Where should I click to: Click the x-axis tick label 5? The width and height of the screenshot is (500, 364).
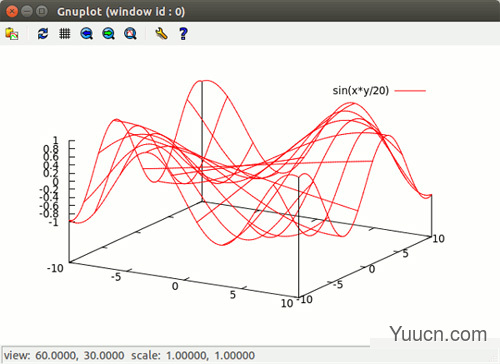pos(233,295)
